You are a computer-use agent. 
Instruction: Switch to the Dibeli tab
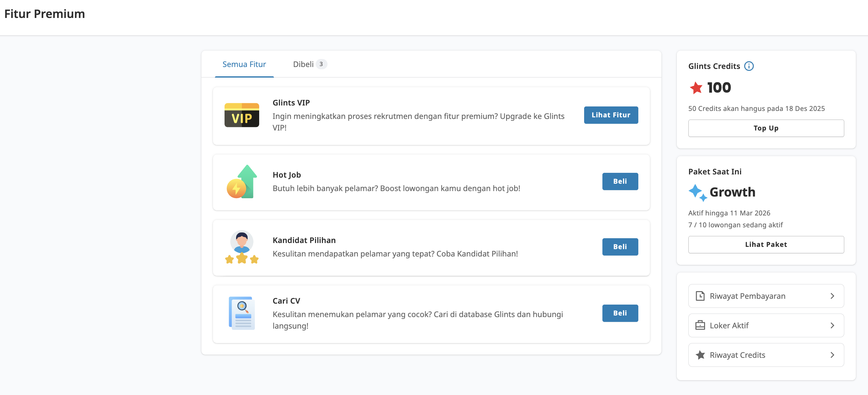coord(305,64)
